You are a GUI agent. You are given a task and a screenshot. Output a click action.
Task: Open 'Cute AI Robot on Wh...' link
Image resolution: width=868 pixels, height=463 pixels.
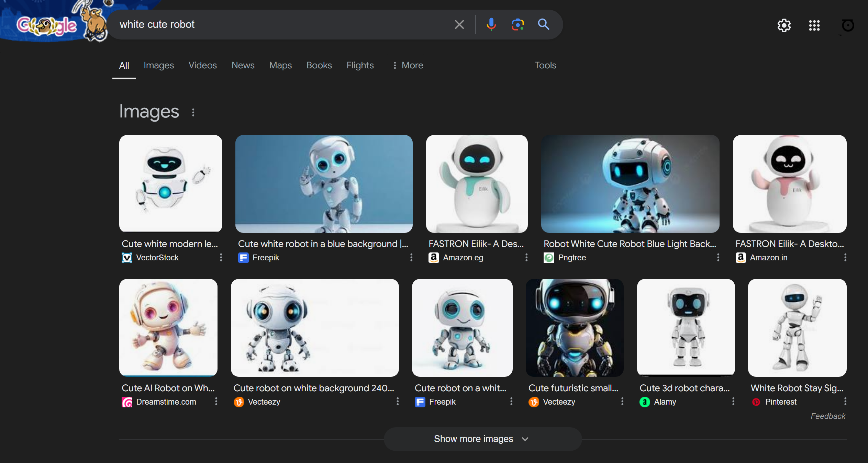tap(168, 388)
